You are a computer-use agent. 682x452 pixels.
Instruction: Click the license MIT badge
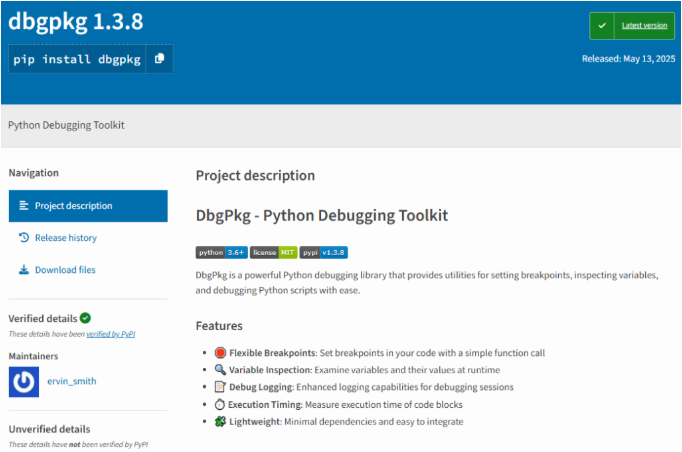coord(274,252)
